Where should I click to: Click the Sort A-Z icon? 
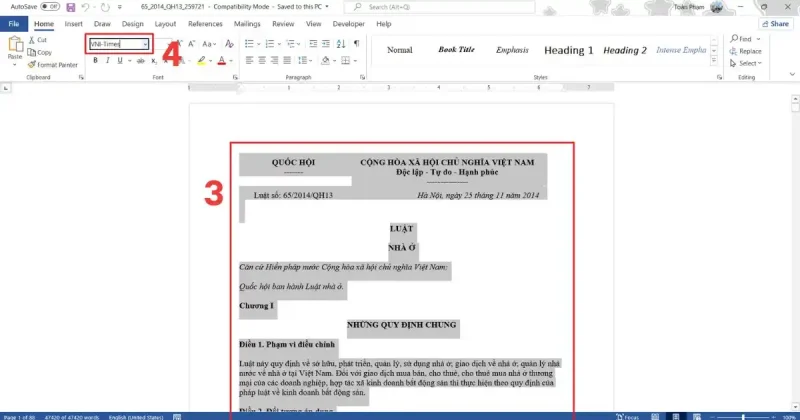pyautogui.click(x=341, y=44)
